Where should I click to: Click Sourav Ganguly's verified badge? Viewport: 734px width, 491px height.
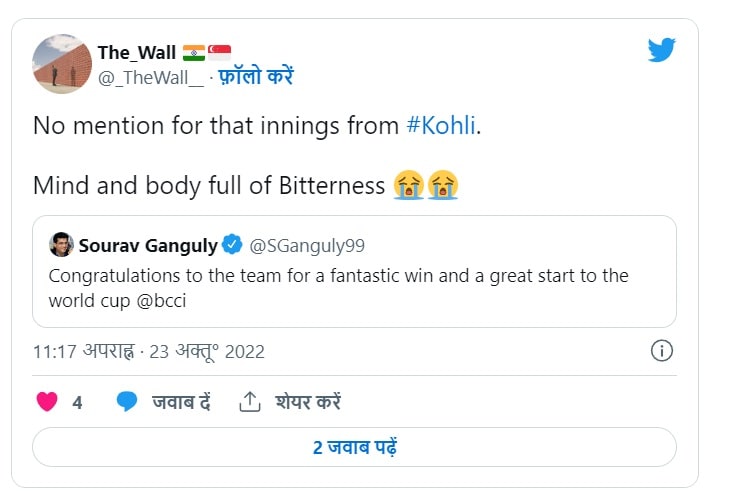(x=231, y=243)
